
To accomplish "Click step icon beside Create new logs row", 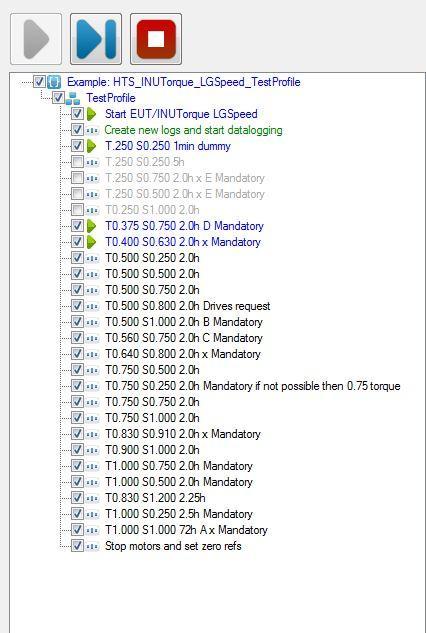I will coord(92,130).
